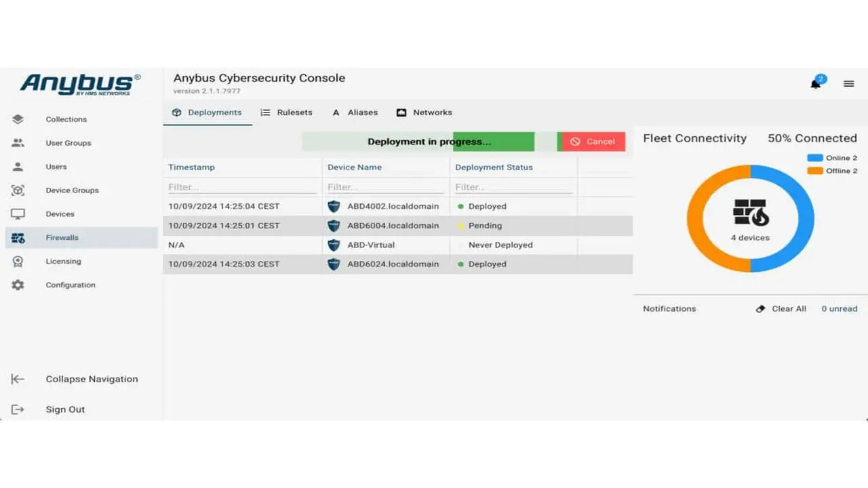
Task: Focus the Timestamp filter field
Action: (242, 187)
